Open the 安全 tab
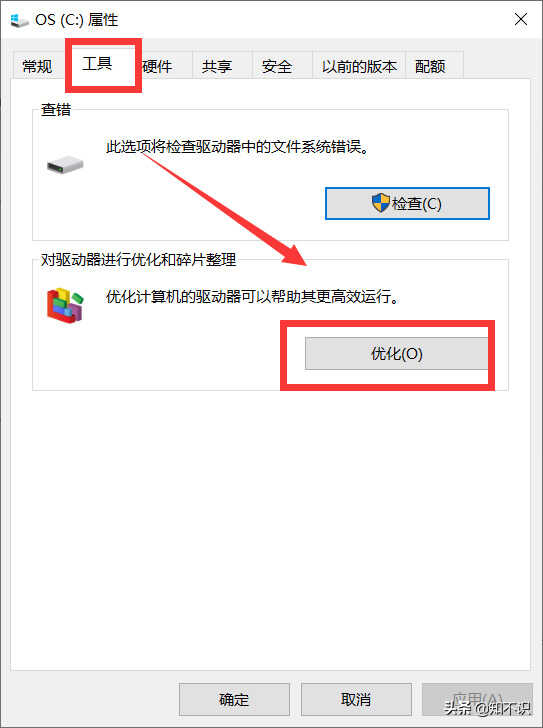This screenshot has width=543, height=728. (x=277, y=66)
